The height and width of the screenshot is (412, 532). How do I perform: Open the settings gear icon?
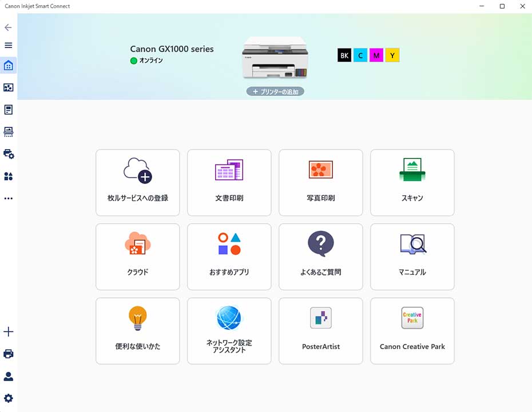click(8, 398)
